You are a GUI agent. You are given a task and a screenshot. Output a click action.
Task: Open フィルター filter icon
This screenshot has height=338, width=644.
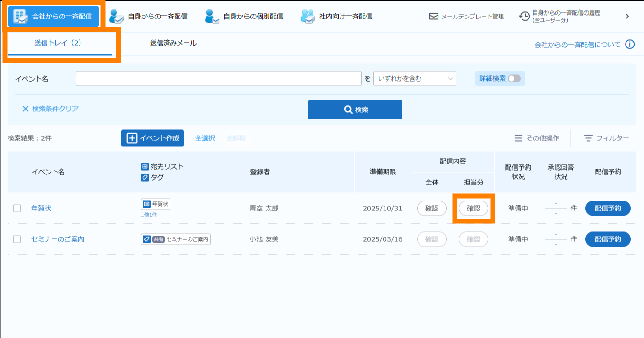click(589, 138)
